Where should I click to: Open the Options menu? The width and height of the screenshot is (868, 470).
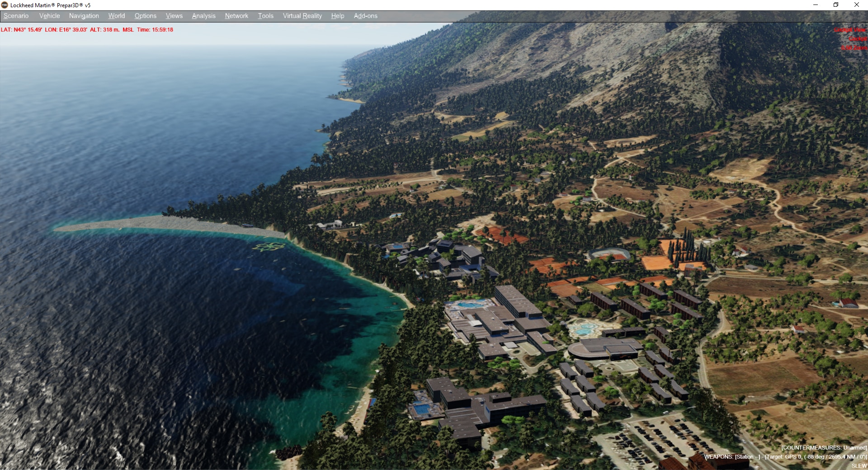point(145,16)
